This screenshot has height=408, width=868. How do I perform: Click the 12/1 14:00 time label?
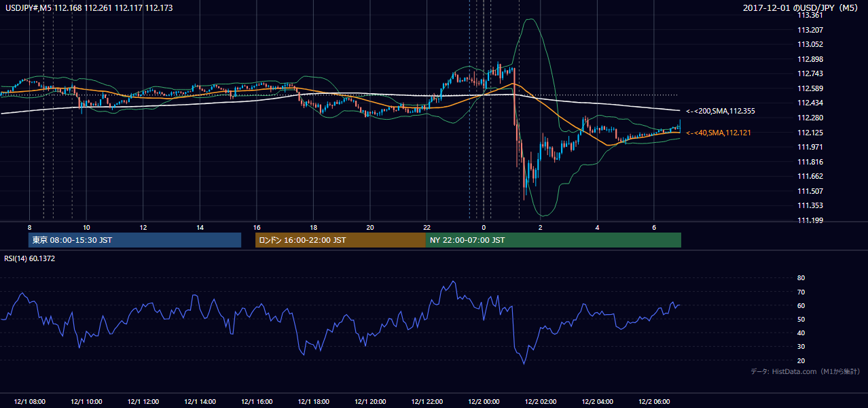tap(200, 402)
